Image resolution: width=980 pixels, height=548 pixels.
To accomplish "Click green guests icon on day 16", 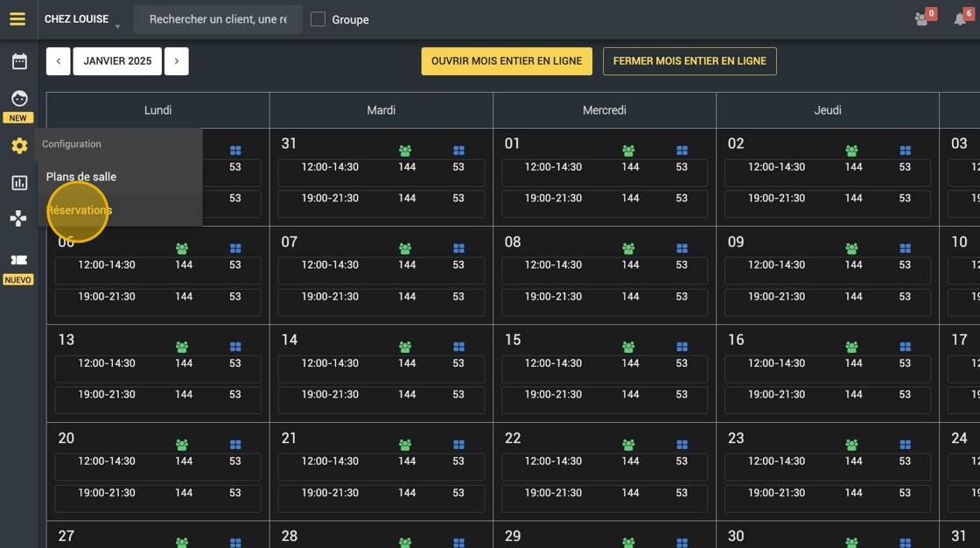I will point(851,348).
